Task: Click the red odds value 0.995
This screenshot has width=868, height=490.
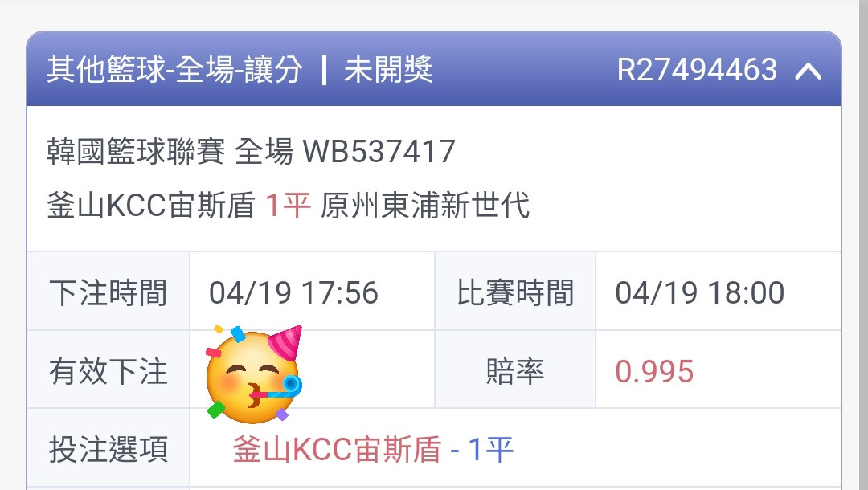Action: pos(654,370)
